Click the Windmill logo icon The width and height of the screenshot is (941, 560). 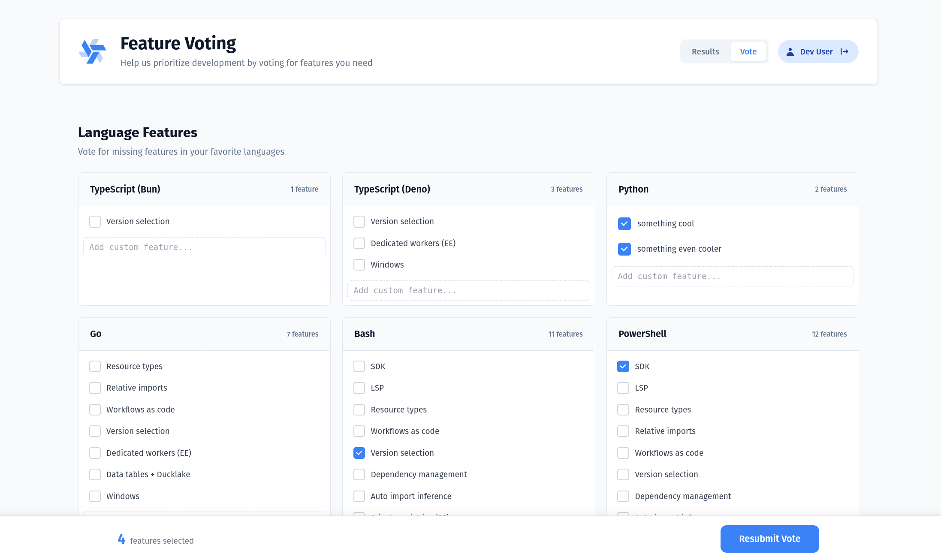pos(92,51)
